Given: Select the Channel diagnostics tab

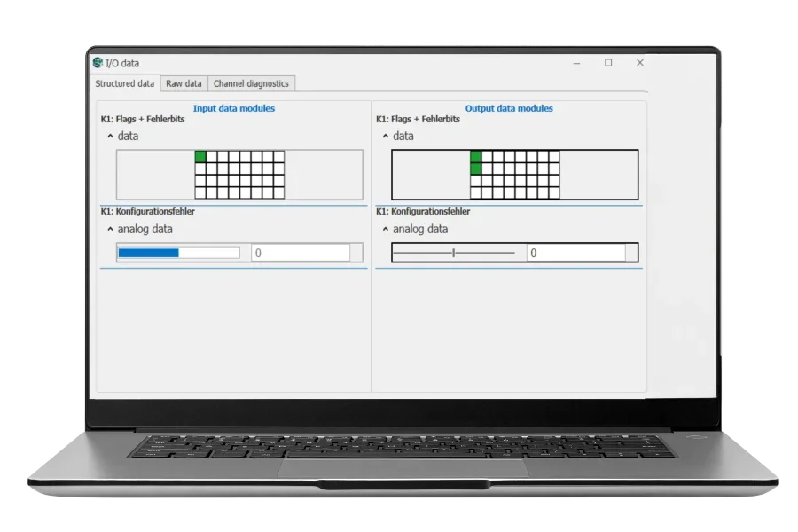Looking at the screenshot, I should tap(251, 83).
